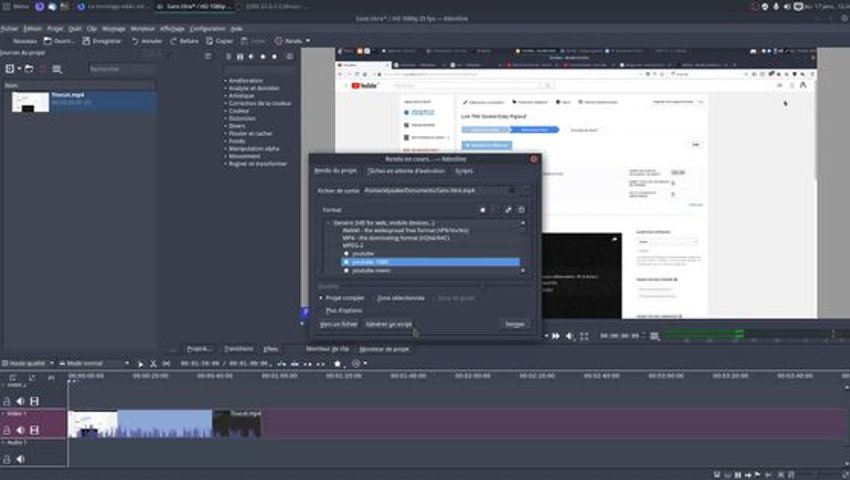Collapse the Generic (HD for web) render category

pyautogui.click(x=329, y=223)
